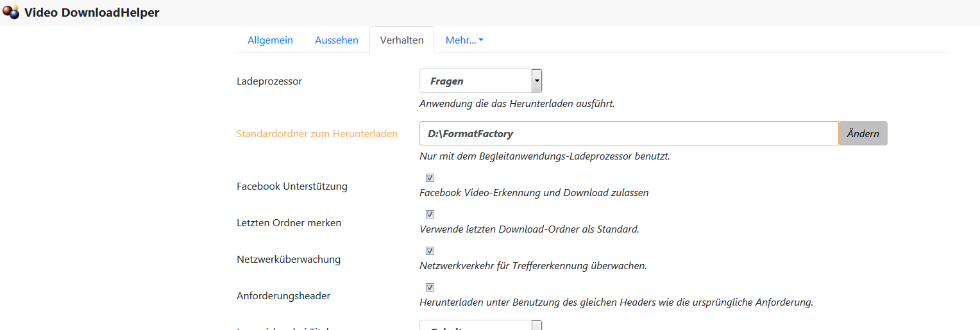Click the Video DownloadHelper logo icon
The height and width of the screenshot is (330, 980).
(x=11, y=12)
